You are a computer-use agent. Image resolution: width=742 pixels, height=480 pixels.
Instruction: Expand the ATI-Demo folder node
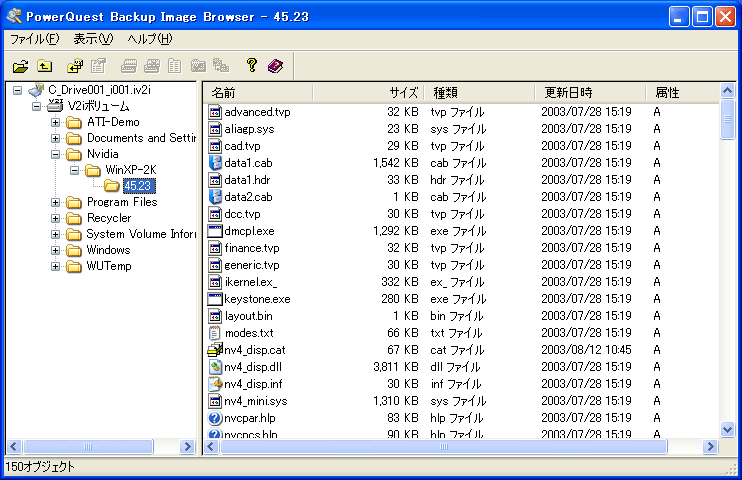[55, 122]
